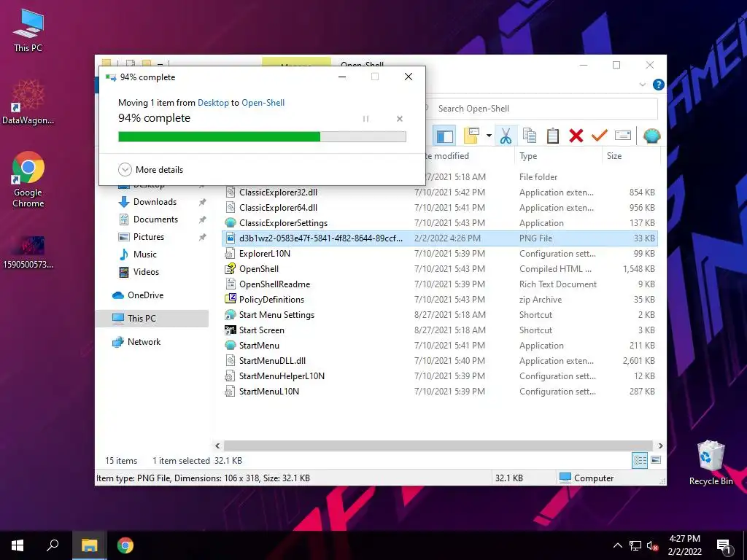The height and width of the screenshot is (560, 747).
Task: Select the ClassicExplorer64.dll file
Action: tap(278, 208)
